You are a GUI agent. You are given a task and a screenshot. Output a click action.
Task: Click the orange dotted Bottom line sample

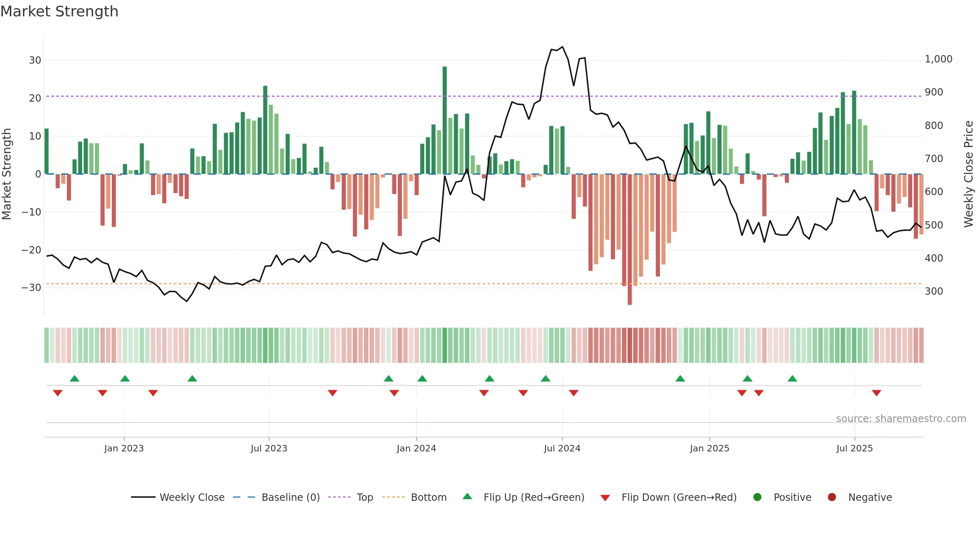394,497
